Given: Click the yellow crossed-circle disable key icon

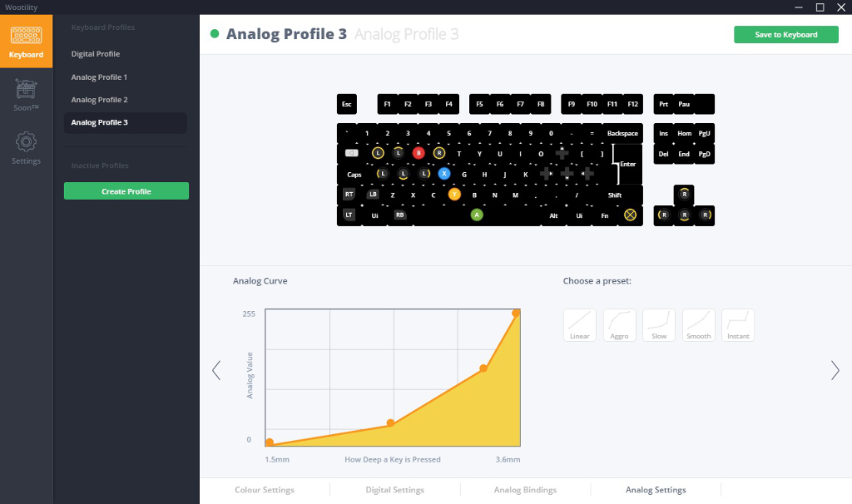Looking at the screenshot, I should [630, 215].
